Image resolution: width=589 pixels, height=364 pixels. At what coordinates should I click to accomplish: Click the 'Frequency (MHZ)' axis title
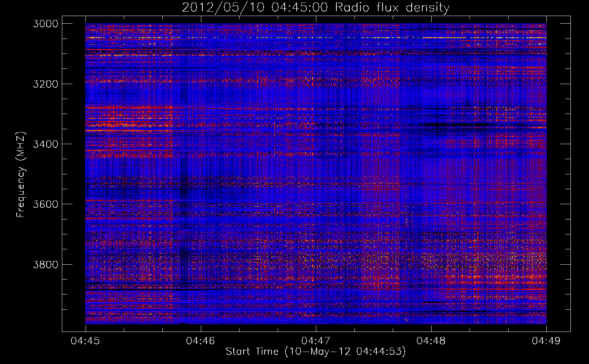coord(21,175)
